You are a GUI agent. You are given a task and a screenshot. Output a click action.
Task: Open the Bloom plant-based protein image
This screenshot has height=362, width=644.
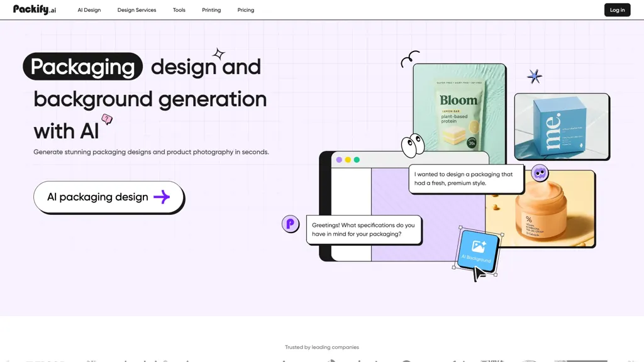459,110
